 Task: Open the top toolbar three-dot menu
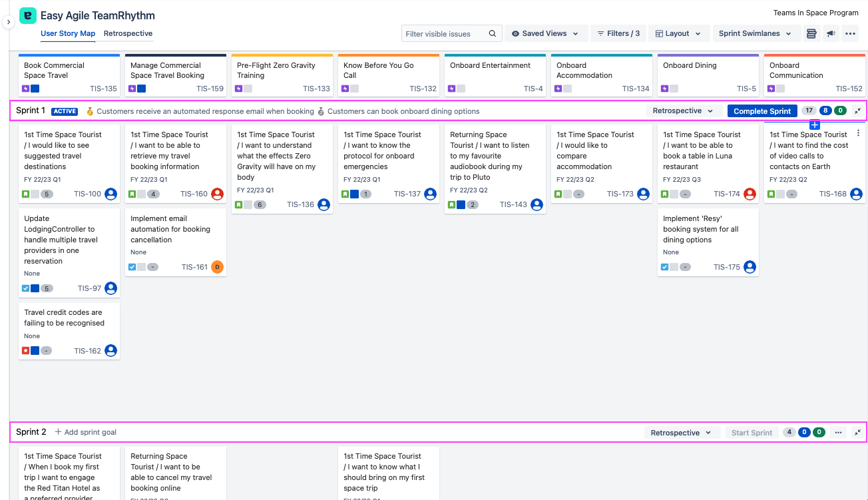click(x=850, y=33)
